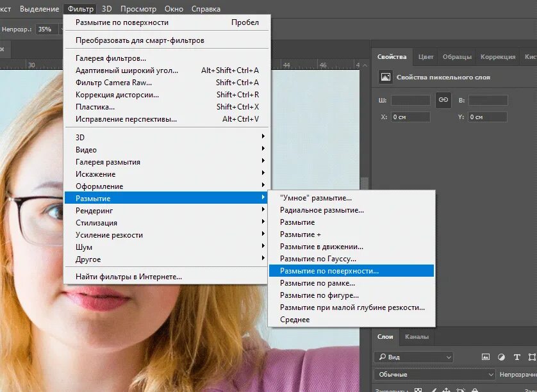Click the link width and height chain icon
The image size is (537, 392).
tap(443, 100)
